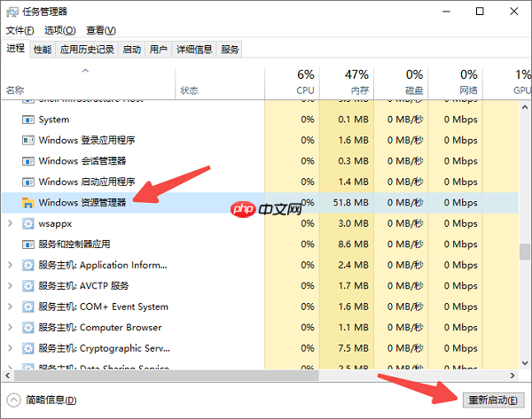This screenshot has height=419, width=532.
Task: Expand 服务主机: AVCTP 服务 group
Action: click(x=10, y=286)
